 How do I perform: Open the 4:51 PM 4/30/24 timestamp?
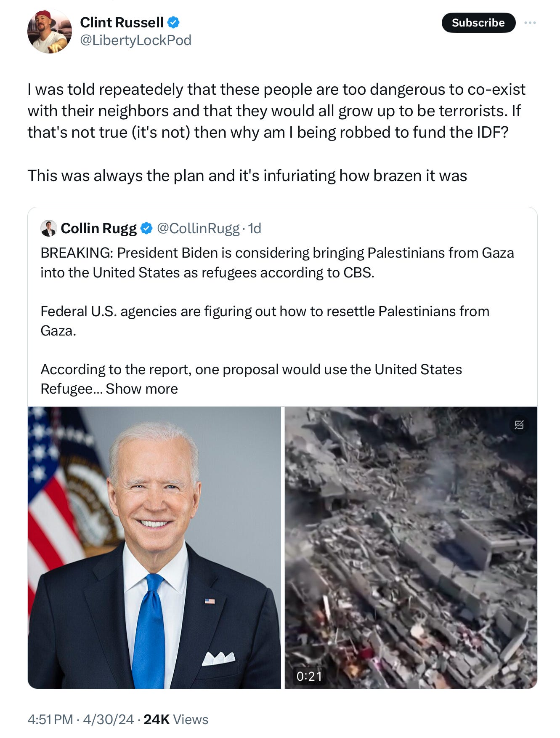pyautogui.click(x=81, y=719)
